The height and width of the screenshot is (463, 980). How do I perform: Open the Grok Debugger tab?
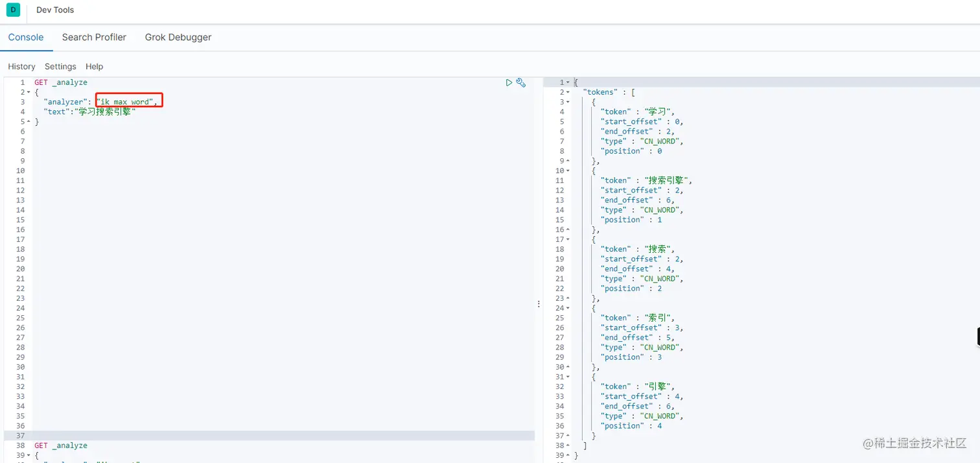click(x=178, y=37)
